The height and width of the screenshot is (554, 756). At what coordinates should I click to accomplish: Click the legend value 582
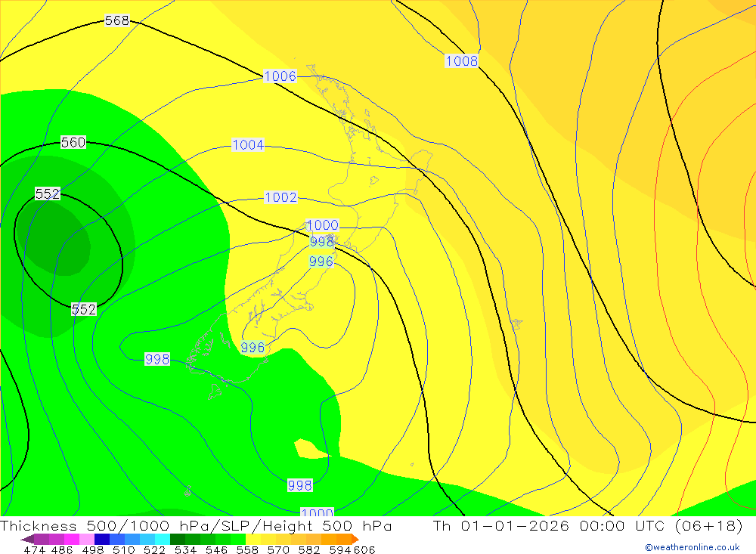point(309,549)
